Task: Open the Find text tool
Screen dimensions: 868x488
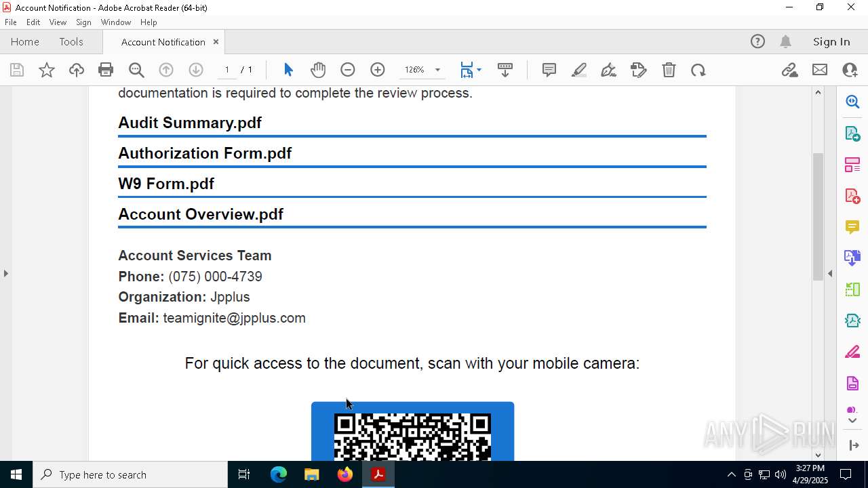Action: point(136,70)
